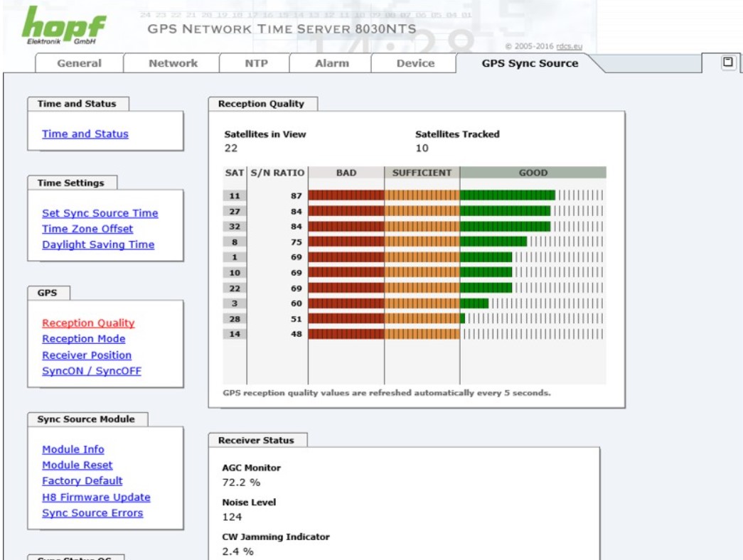Click the rdcs.eu copyright link

click(569, 47)
